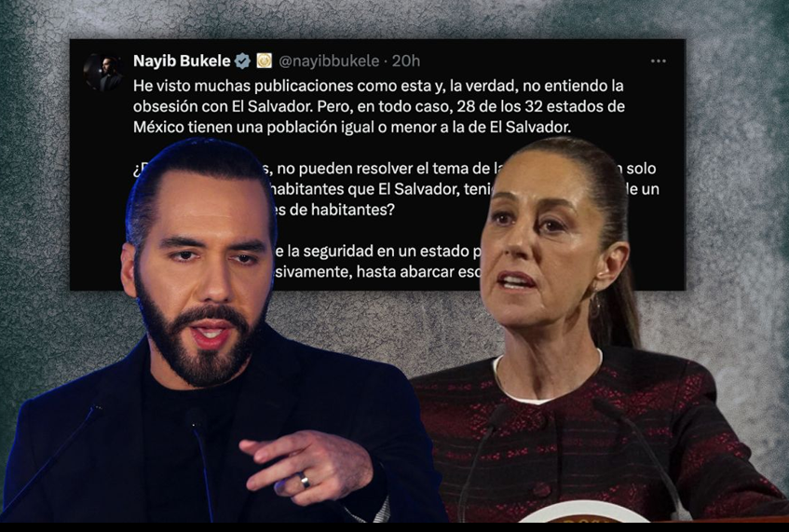The width and height of the screenshot is (789, 532).
Task: Open the @nayibbukele handle link
Action: [x=329, y=61]
